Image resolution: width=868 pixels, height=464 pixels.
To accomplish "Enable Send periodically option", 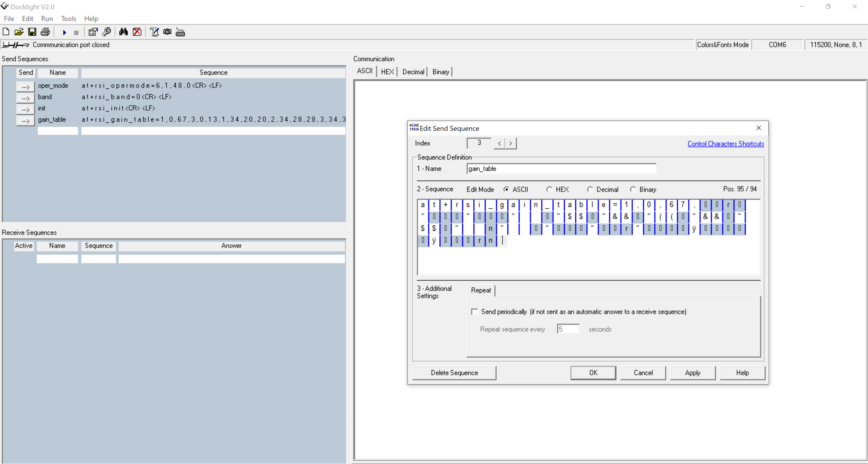I will point(474,312).
